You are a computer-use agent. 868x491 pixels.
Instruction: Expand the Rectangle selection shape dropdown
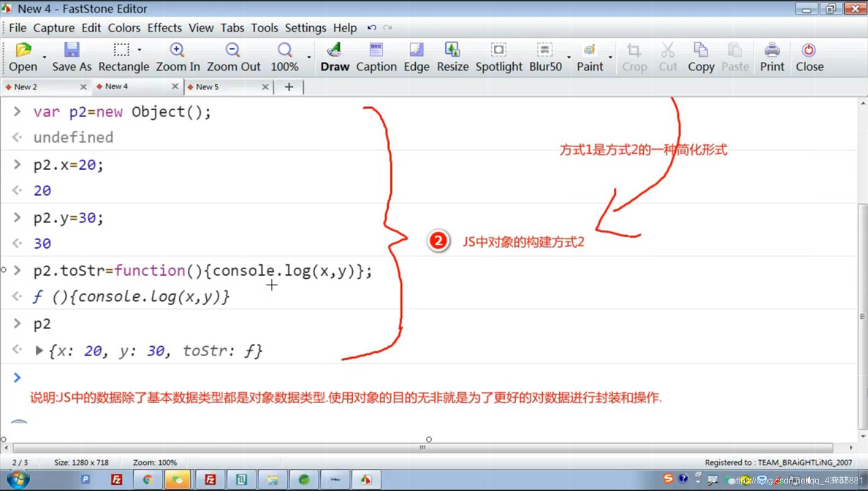(140, 50)
